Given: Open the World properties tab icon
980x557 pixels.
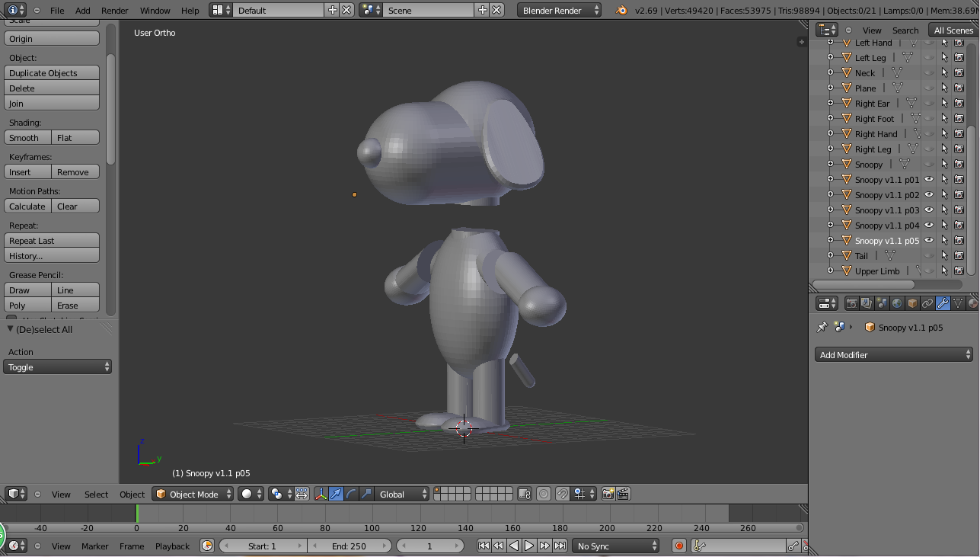Looking at the screenshot, I should tap(897, 303).
